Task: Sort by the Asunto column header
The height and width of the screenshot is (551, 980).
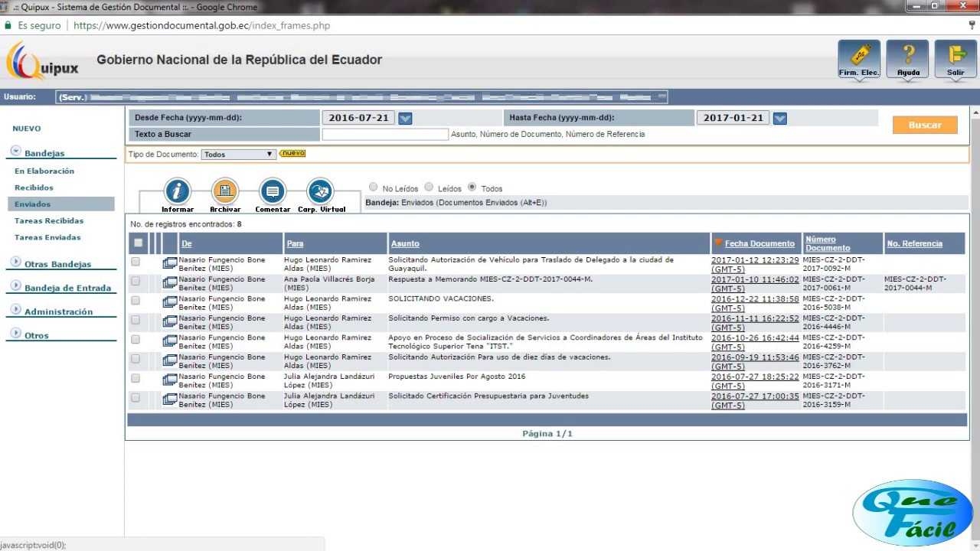Action: coord(405,243)
